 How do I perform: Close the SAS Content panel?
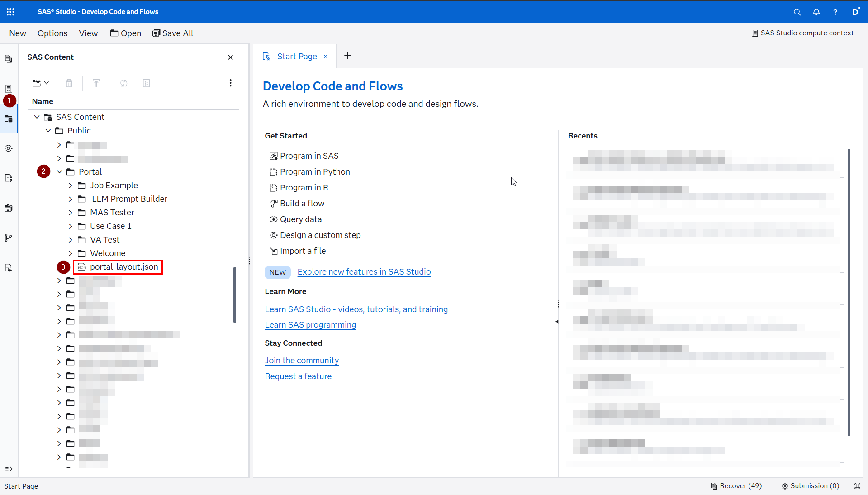231,57
